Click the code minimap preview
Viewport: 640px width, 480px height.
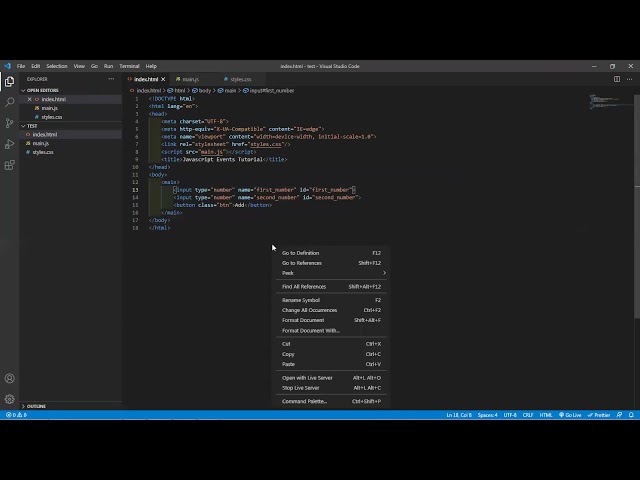[x=611, y=101]
